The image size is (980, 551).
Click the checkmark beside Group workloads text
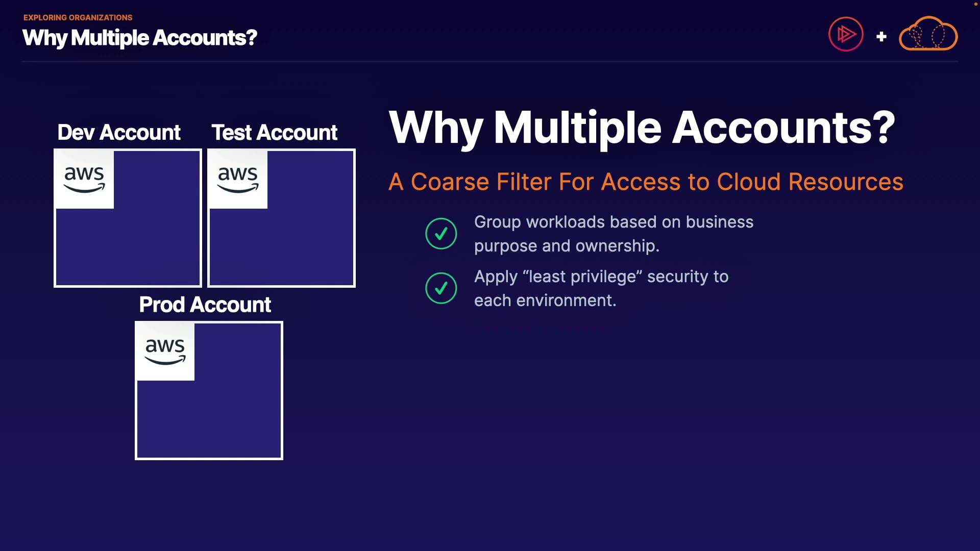click(x=441, y=234)
